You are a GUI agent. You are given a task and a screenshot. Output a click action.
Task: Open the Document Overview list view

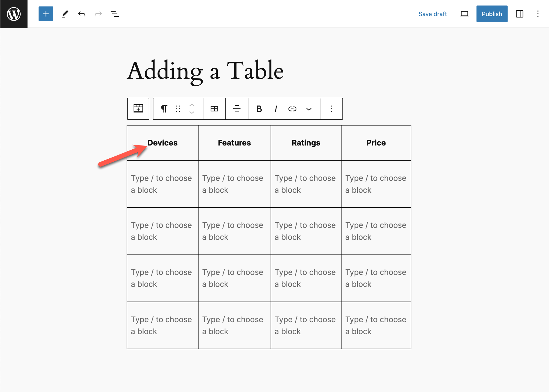coord(114,14)
